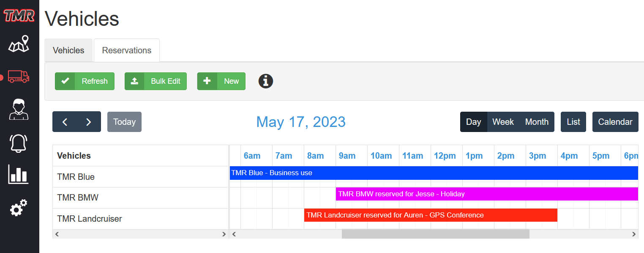Screen dimensions: 644x253
Task: Click the TMR logo
Action: click(x=19, y=15)
